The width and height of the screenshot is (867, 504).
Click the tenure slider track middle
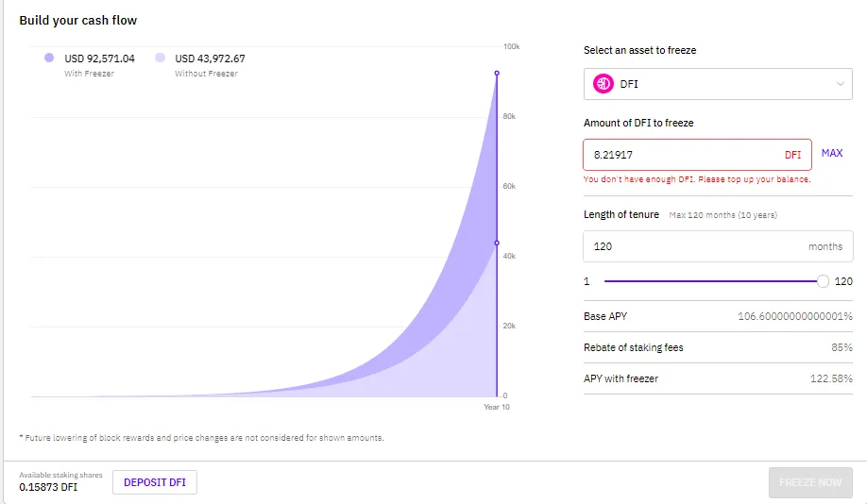click(x=710, y=281)
